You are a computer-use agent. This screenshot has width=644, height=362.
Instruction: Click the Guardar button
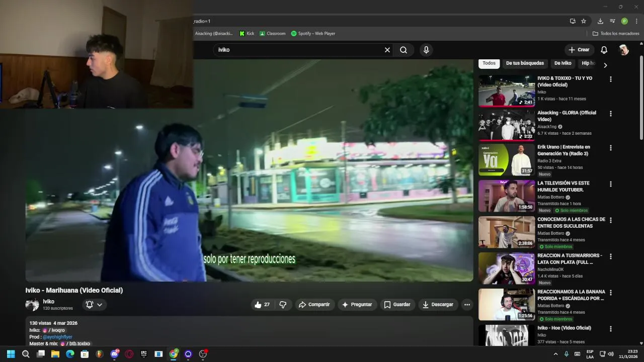pos(397,305)
